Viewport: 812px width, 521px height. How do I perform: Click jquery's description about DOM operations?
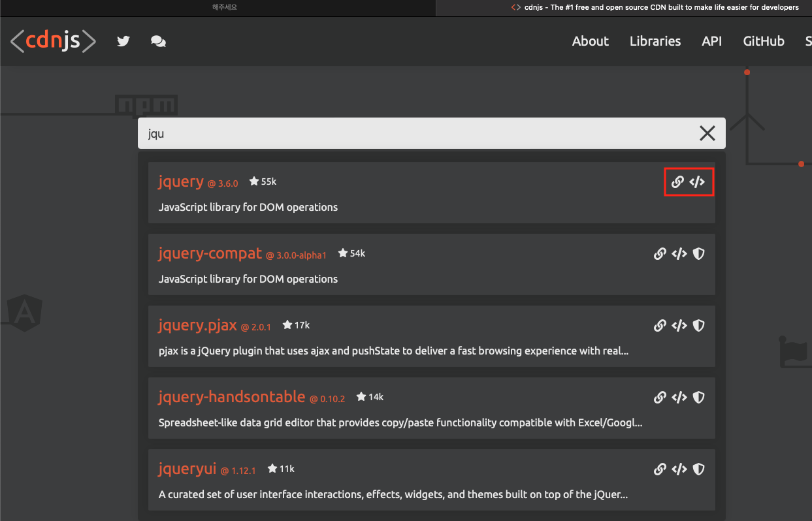click(248, 207)
